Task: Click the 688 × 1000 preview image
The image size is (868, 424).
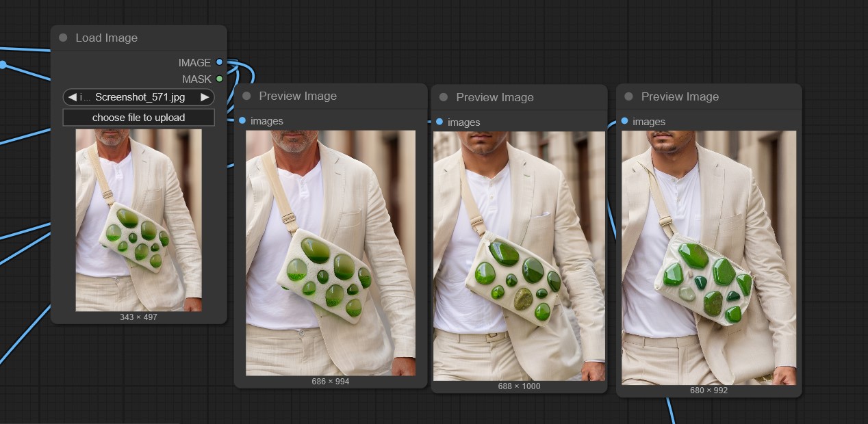Action: click(520, 256)
